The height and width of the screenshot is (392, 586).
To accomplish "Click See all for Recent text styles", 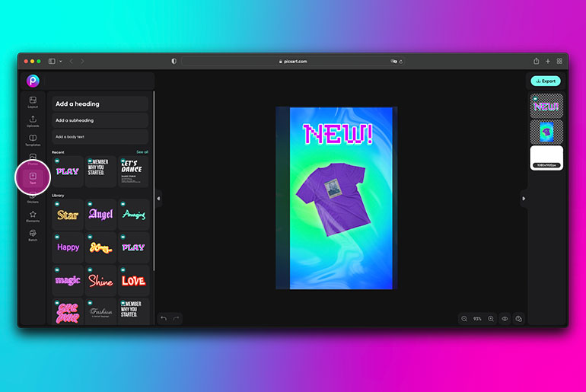I will click(142, 152).
